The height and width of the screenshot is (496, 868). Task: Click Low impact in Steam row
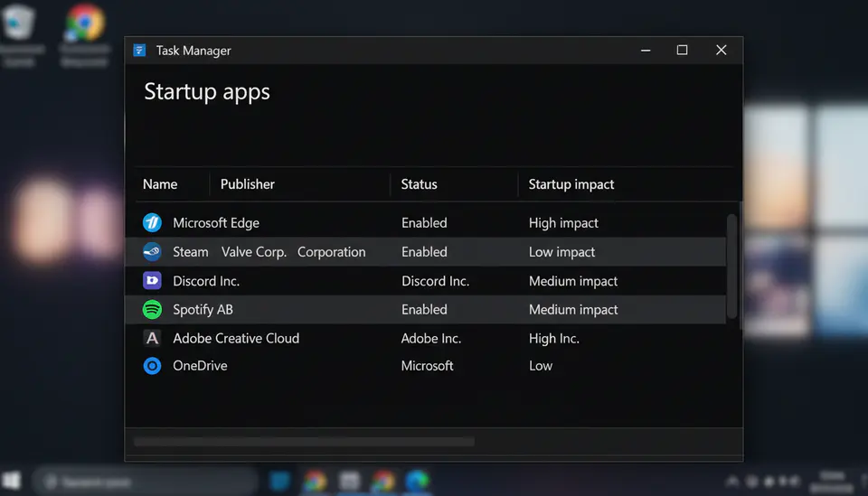561,252
